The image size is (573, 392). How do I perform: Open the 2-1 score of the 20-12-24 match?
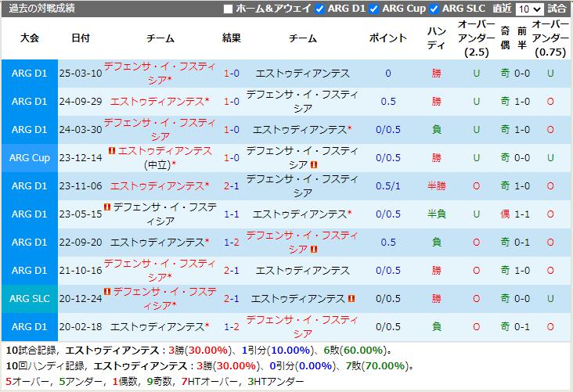tap(232, 298)
